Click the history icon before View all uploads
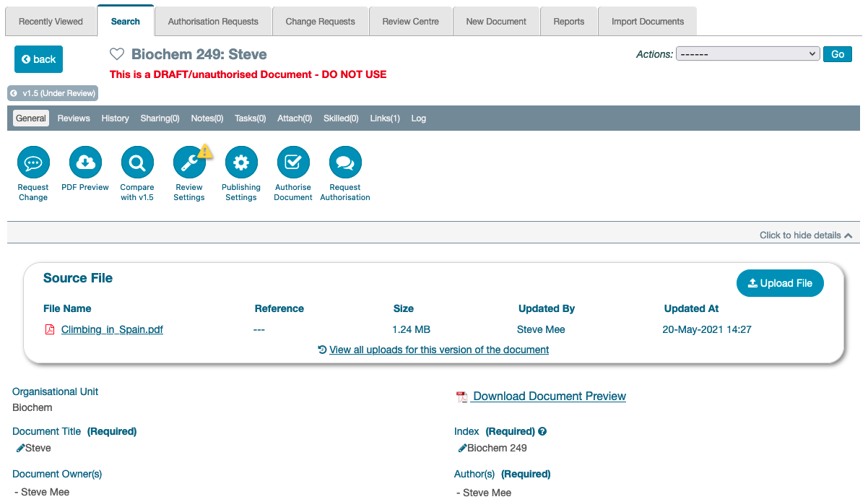868x502 pixels. click(322, 350)
